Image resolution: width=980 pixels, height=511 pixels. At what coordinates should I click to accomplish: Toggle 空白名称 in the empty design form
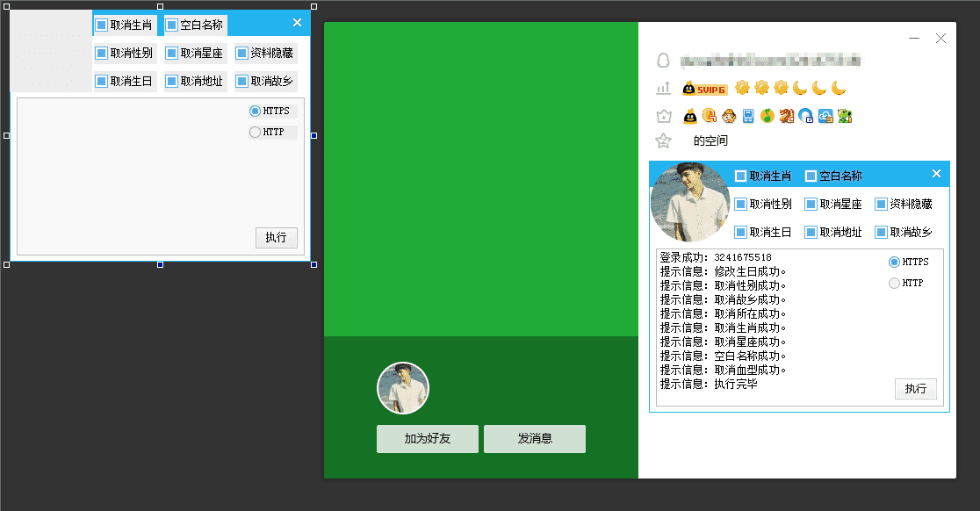tap(194, 25)
